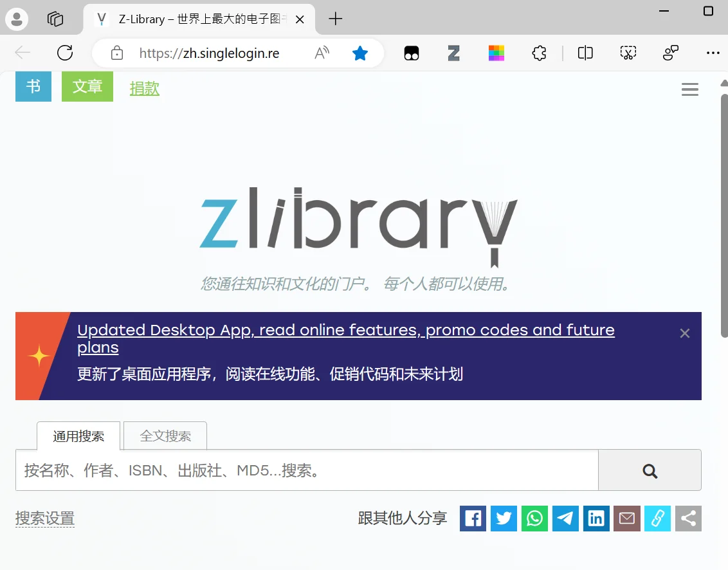Click the vertical page scrollbar
Image resolution: width=728 pixels, height=570 pixels.
724,216
